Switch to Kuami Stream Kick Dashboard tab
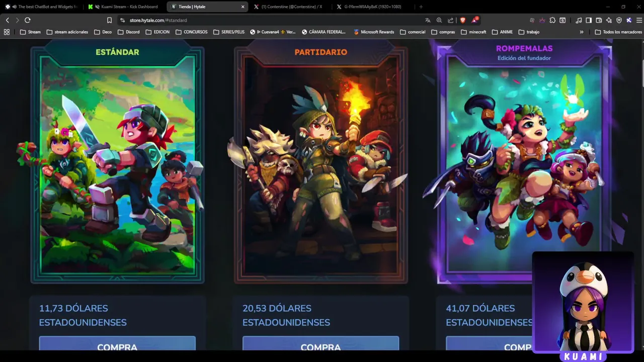 pyautogui.click(x=124, y=7)
